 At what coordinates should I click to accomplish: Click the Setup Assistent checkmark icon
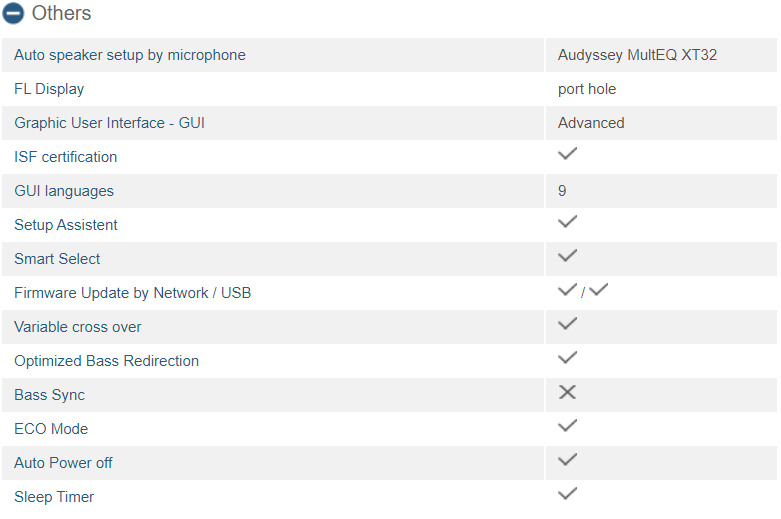[x=567, y=222]
